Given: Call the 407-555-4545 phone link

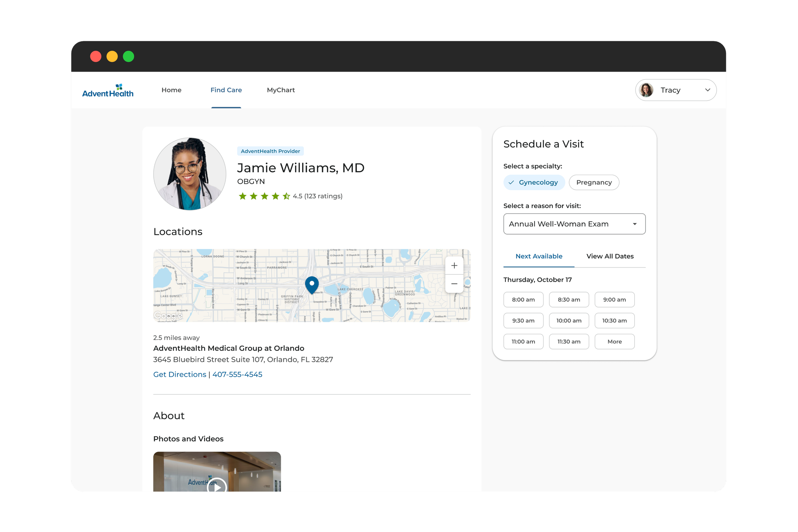Looking at the screenshot, I should coord(237,375).
